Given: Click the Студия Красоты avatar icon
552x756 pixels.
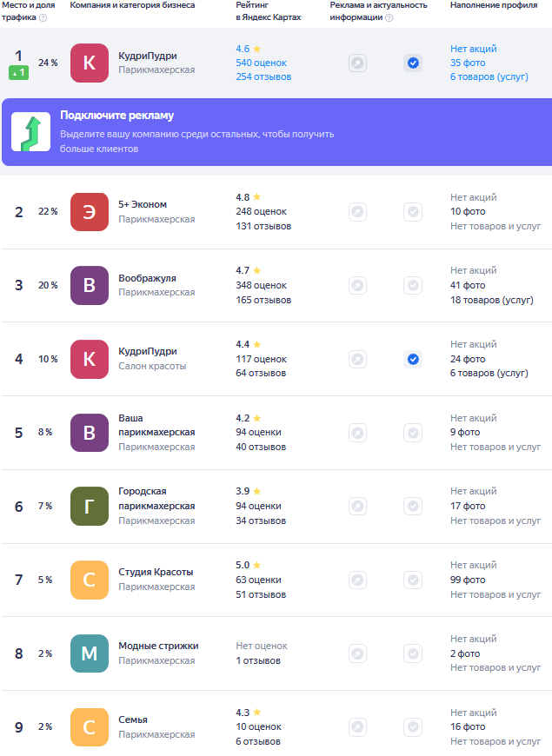Looking at the screenshot, I should tap(90, 580).
